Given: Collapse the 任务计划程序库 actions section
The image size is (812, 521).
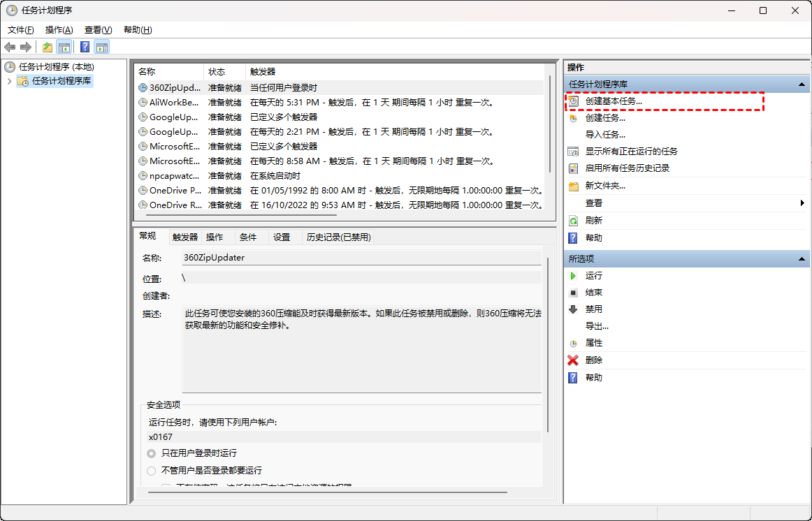Looking at the screenshot, I should point(803,85).
